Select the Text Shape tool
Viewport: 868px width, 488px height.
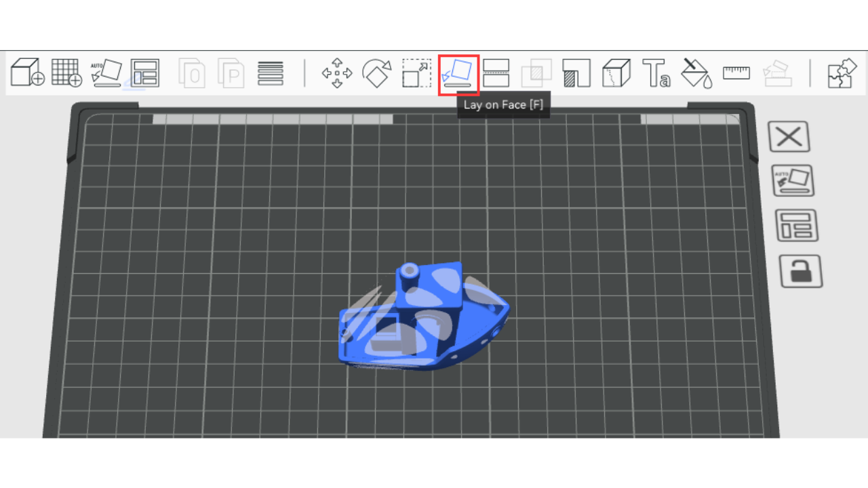[x=656, y=73]
